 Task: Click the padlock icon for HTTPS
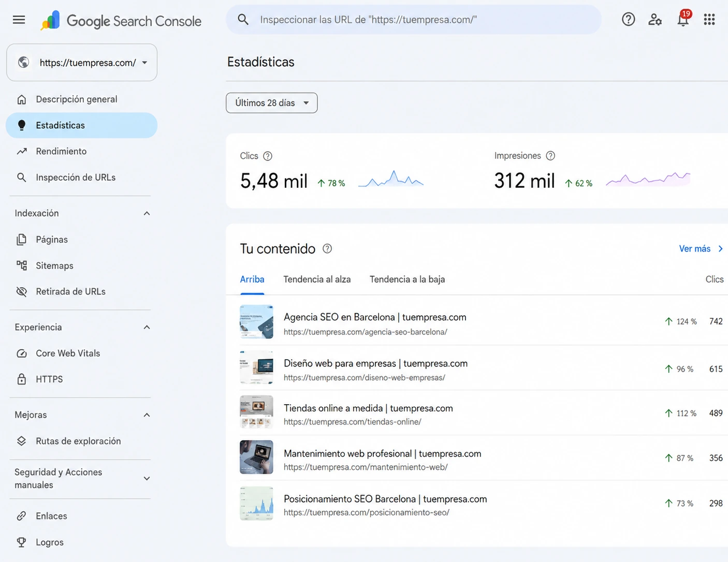click(21, 379)
